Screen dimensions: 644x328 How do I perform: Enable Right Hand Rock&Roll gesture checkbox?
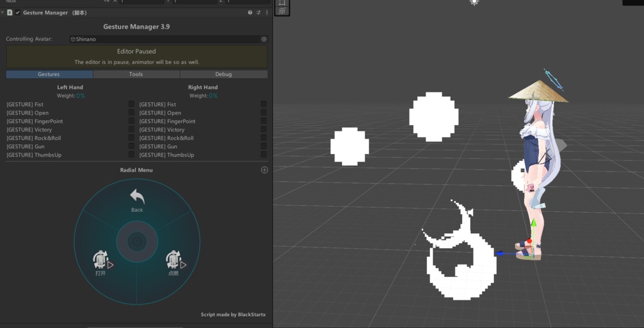[264, 138]
